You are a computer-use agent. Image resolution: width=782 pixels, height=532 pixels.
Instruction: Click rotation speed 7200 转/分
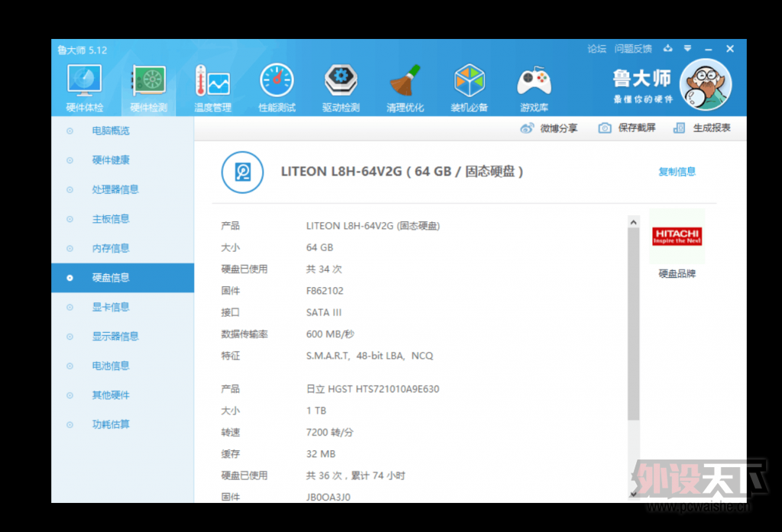pos(330,432)
